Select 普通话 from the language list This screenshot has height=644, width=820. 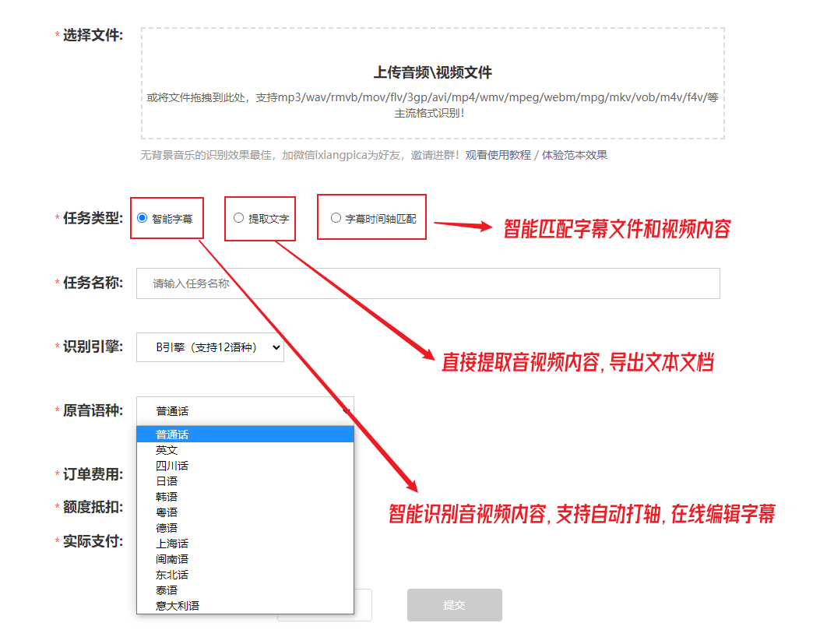coord(172,435)
